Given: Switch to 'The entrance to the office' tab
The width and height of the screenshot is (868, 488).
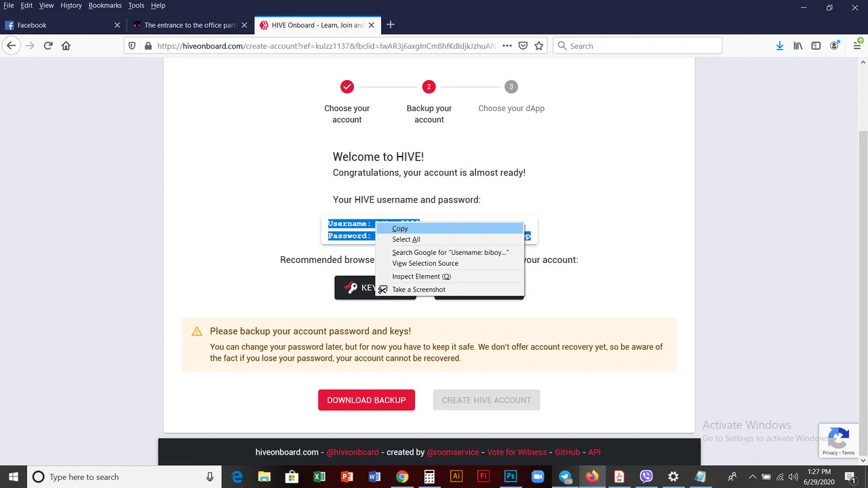Looking at the screenshot, I should 191,25.
